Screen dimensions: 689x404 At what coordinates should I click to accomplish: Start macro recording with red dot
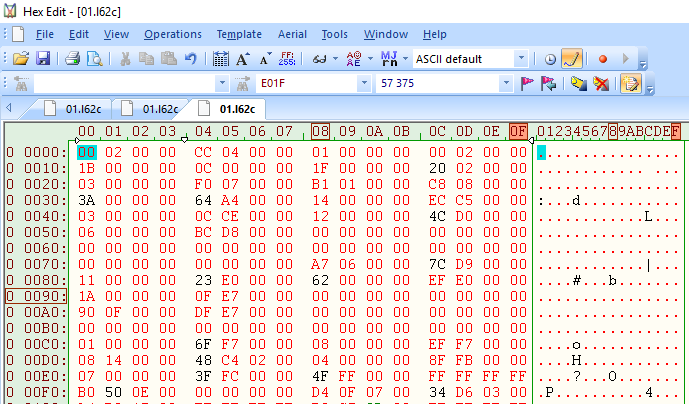[603, 58]
